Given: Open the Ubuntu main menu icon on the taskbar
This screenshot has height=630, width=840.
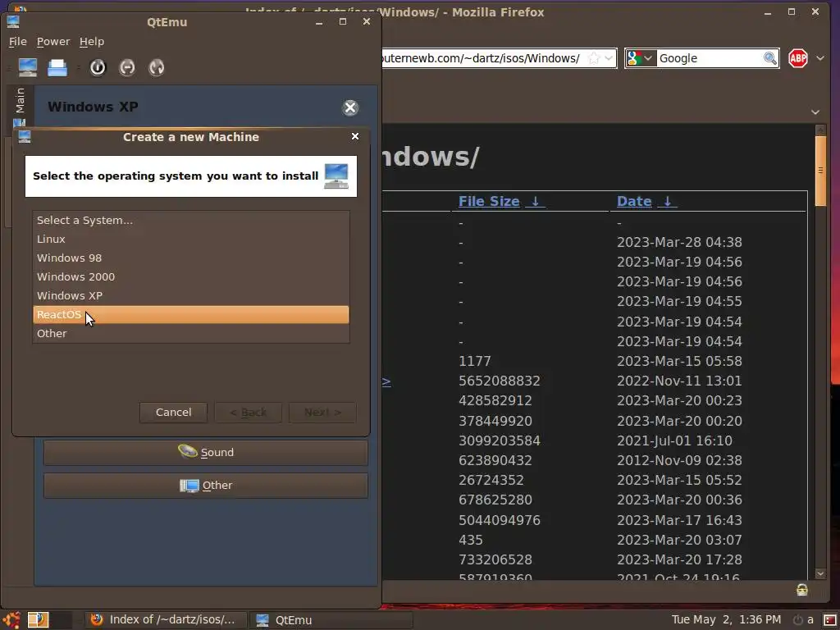Looking at the screenshot, I should click(11, 620).
